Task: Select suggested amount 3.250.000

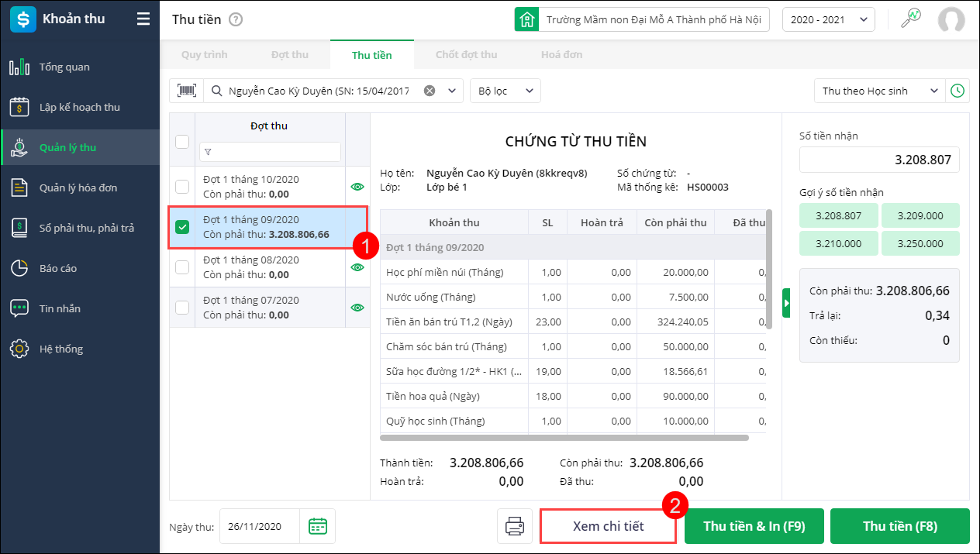Action: (920, 243)
